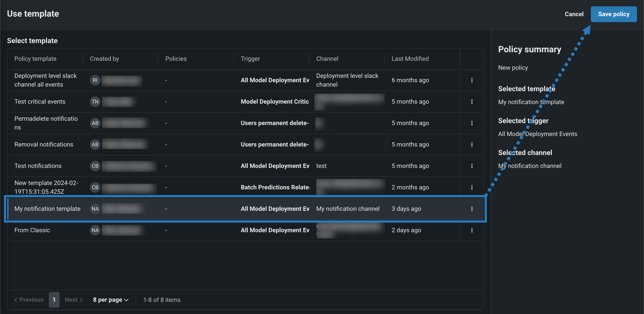The width and height of the screenshot is (644, 314).
Task: Sort by the Policy template column header
Action: coord(35,59)
